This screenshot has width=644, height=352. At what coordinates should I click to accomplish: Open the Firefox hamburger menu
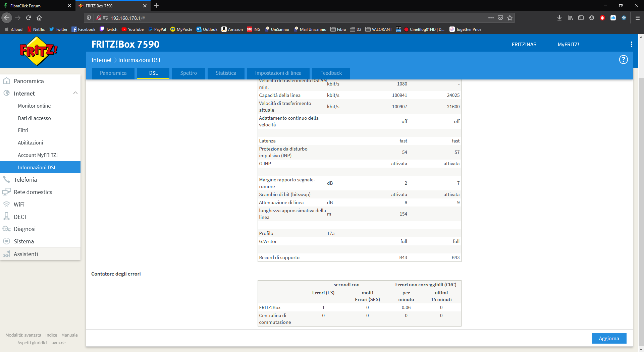[637, 18]
